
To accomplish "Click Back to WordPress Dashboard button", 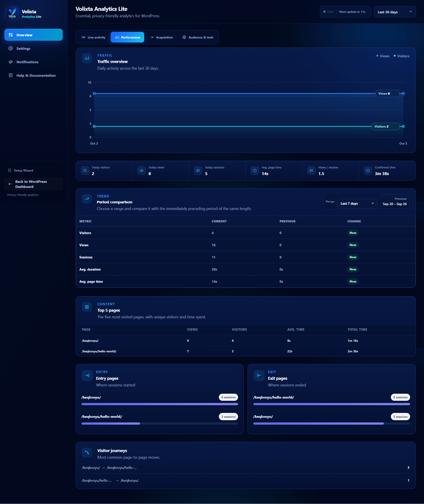I will pos(33,184).
